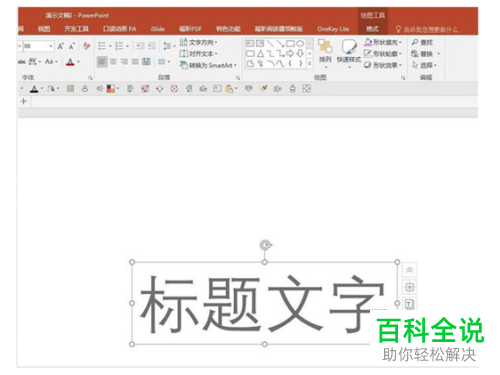
Task: Select the down arrow shape in gallery
Action: (x=300, y=53)
